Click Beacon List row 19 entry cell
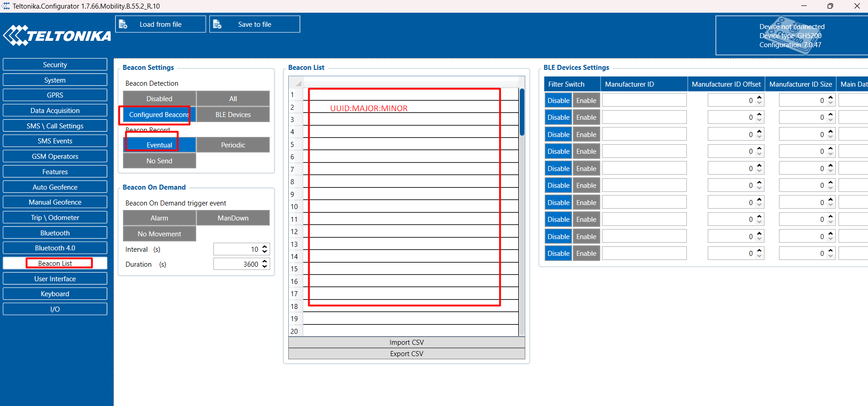This screenshot has width=868, height=406. pos(411,318)
